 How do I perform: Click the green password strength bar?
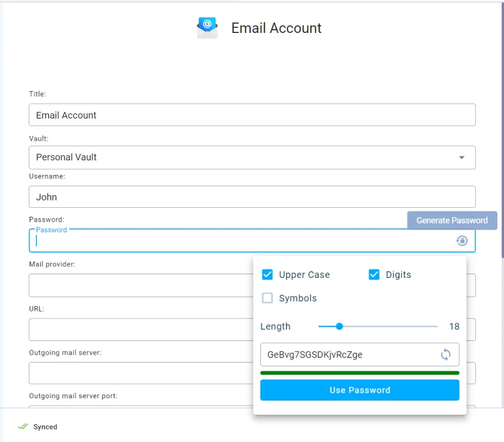pyautogui.click(x=360, y=373)
